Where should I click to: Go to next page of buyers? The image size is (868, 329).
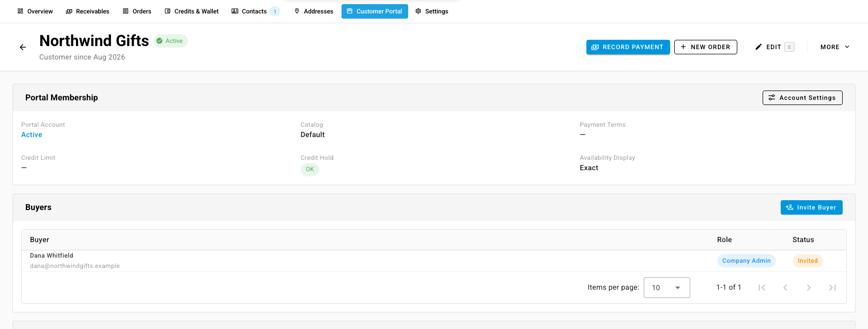click(809, 288)
